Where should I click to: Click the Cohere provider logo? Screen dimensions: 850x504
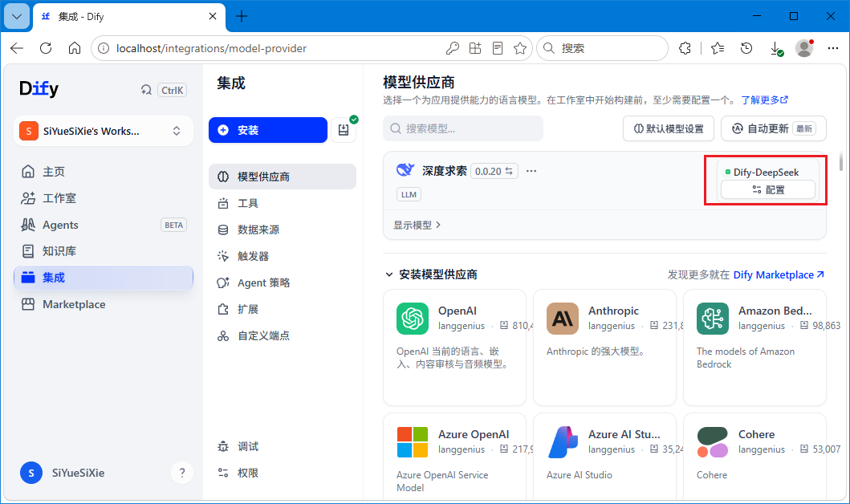pyautogui.click(x=713, y=442)
